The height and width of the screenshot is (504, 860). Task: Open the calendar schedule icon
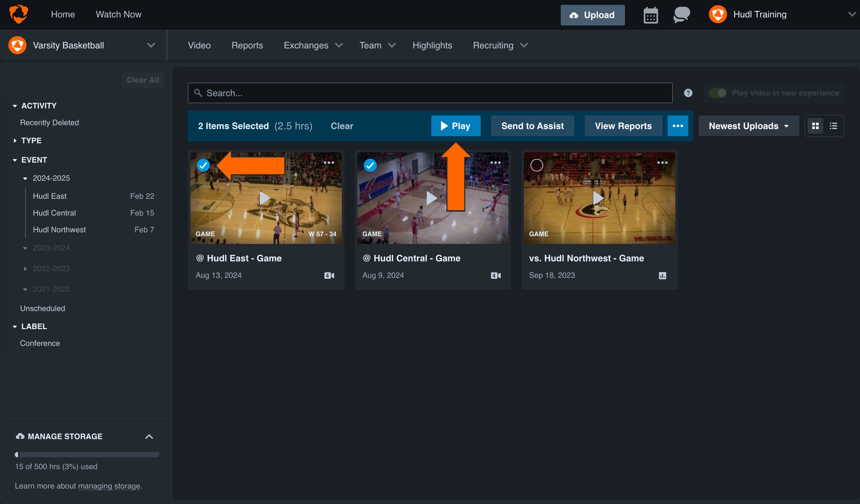[650, 15]
